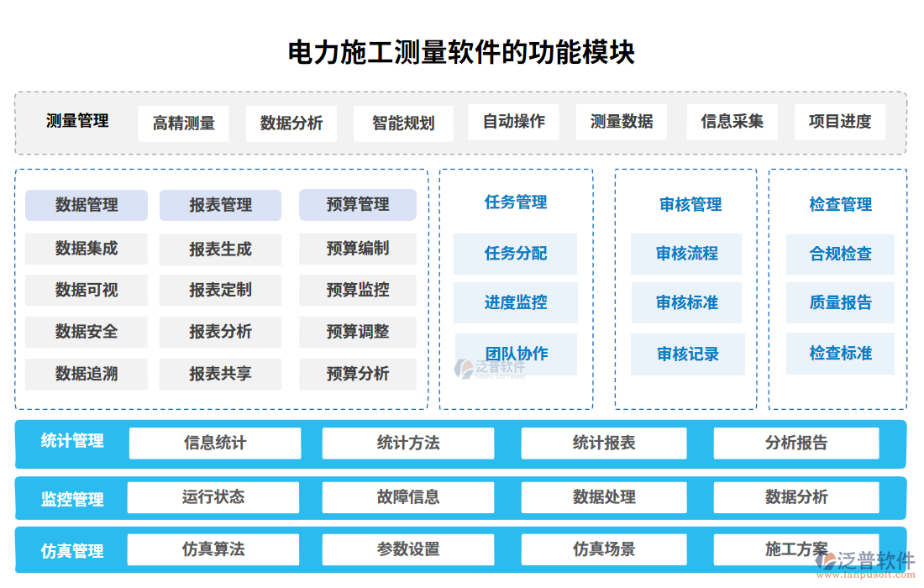Open the 预算管理 section
This screenshot has width=924, height=588.
tap(356, 205)
